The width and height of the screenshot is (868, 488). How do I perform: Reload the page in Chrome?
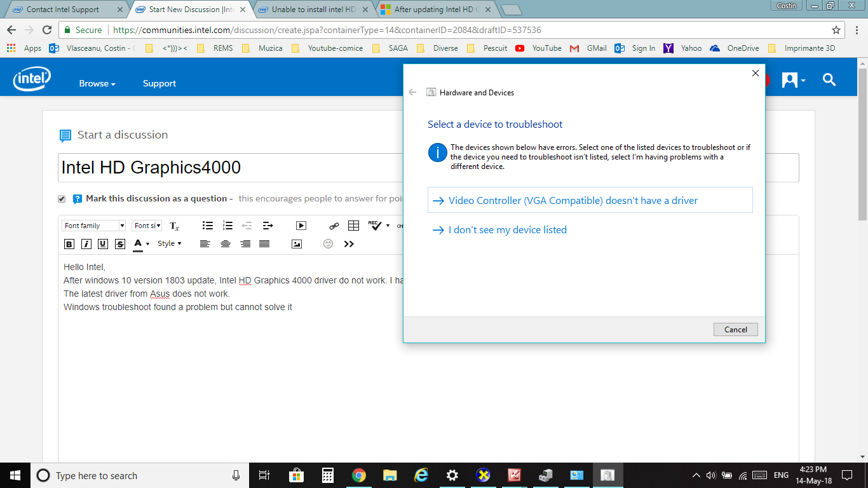point(46,30)
